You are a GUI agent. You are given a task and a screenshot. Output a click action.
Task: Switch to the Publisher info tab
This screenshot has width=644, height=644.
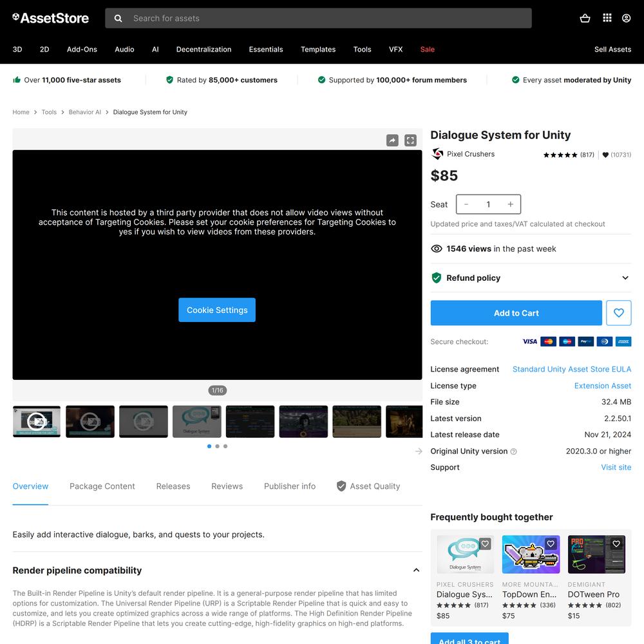coord(290,486)
